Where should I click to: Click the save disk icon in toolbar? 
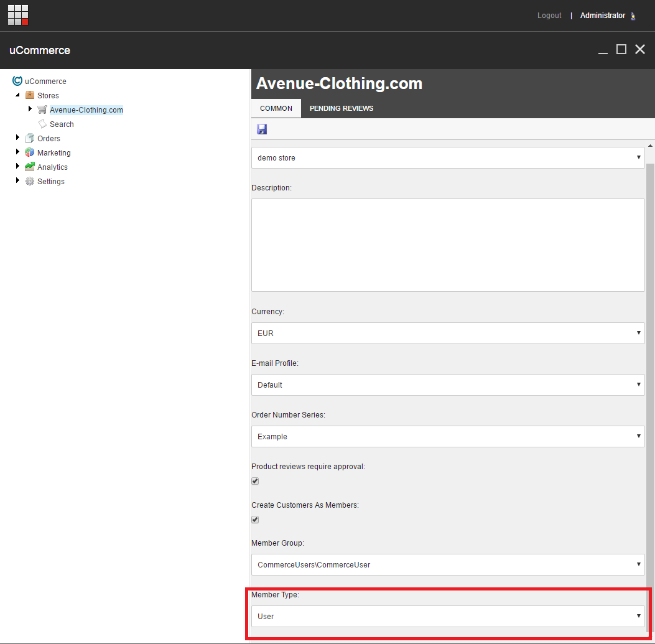point(262,129)
